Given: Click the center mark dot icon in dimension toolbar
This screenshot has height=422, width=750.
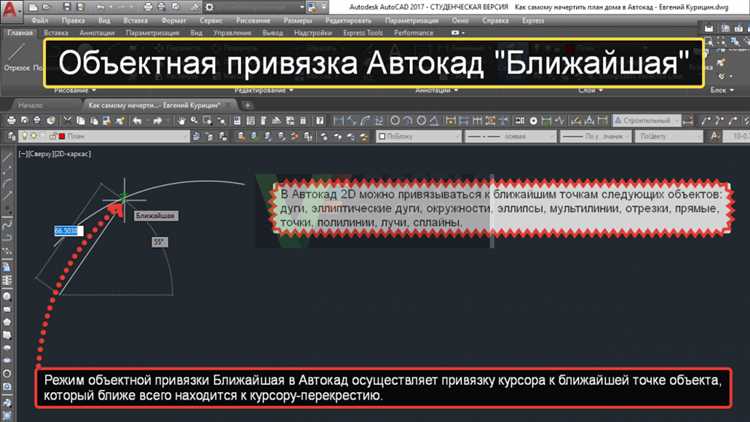Looking at the screenshot, I should 533,121.
